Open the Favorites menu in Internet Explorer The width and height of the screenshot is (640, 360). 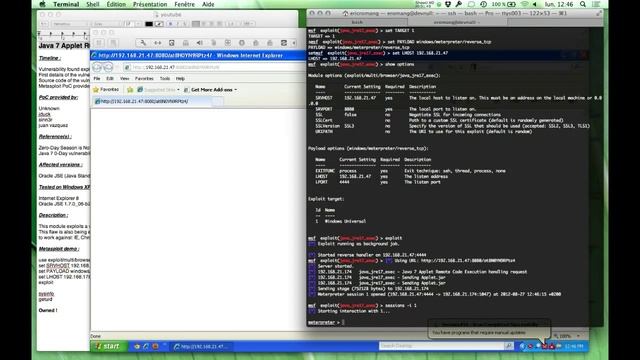[x=144, y=78]
